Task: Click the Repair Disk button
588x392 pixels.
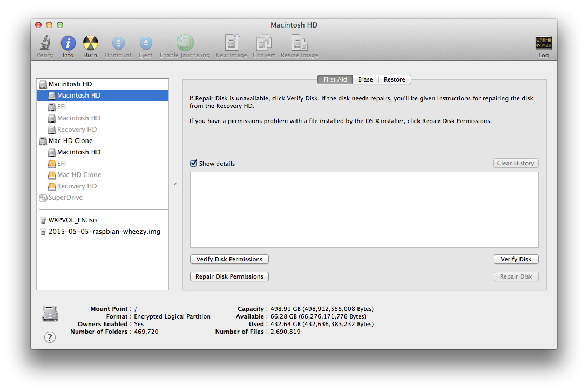Action: pyautogui.click(x=516, y=276)
